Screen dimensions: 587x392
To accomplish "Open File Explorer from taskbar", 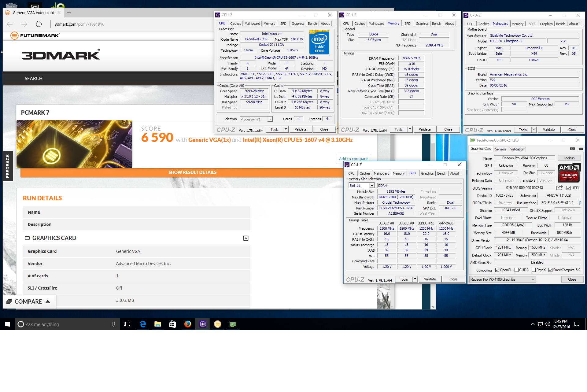I will pyautogui.click(x=158, y=324).
